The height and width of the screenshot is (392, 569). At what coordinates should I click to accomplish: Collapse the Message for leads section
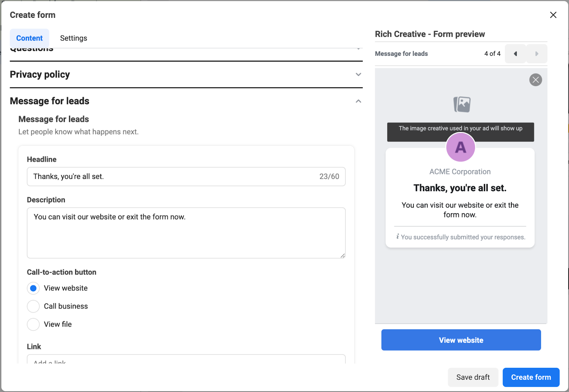(358, 101)
